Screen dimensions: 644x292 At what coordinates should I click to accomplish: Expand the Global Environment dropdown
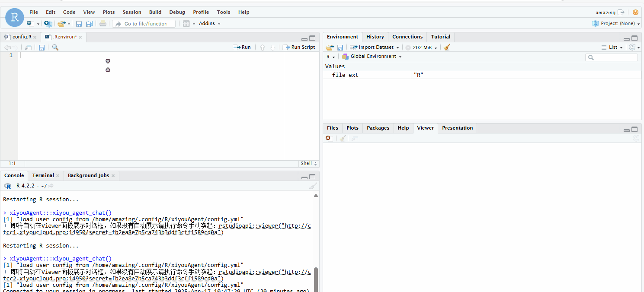371,56
